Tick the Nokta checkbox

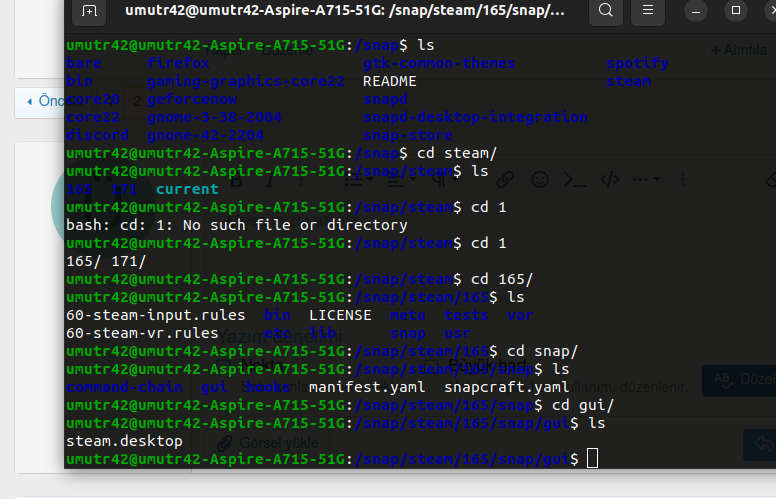(x=223, y=366)
